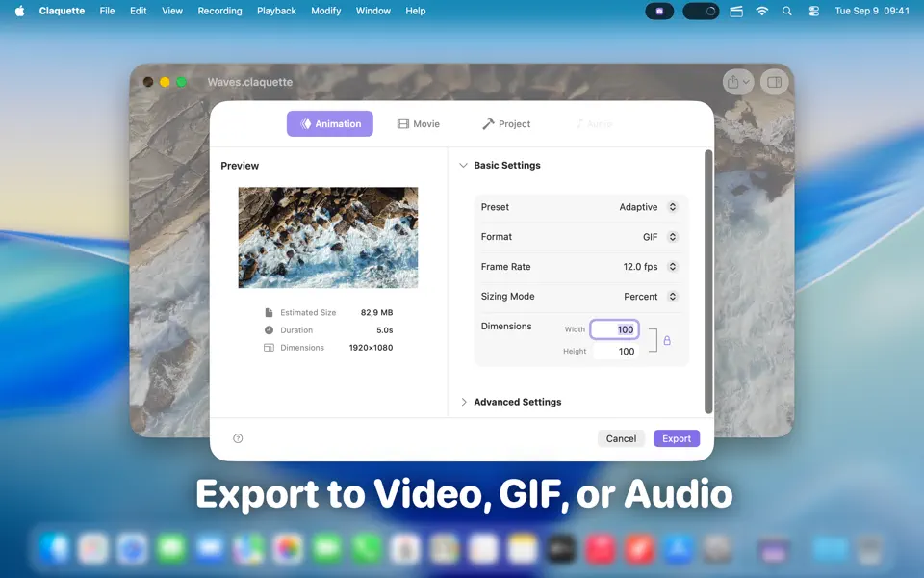Viewport: 924px width, 578px height.
Task: Click the help question mark icon
Action: pyautogui.click(x=238, y=437)
